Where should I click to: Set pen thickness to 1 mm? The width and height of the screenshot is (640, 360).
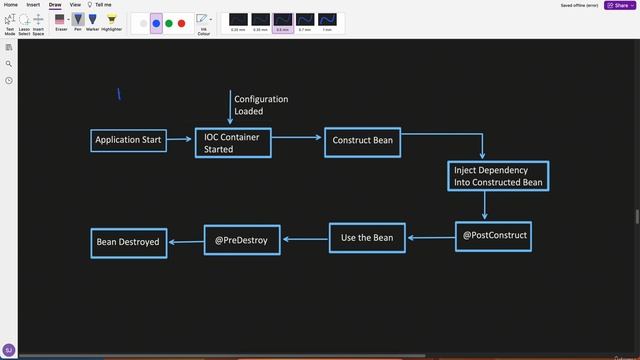tap(327, 22)
